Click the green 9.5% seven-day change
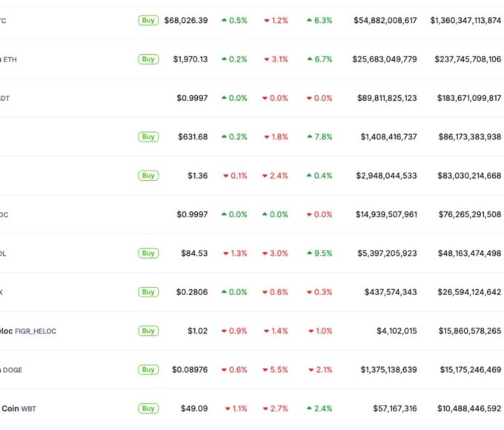The height and width of the screenshot is (430, 504). pyautogui.click(x=319, y=254)
